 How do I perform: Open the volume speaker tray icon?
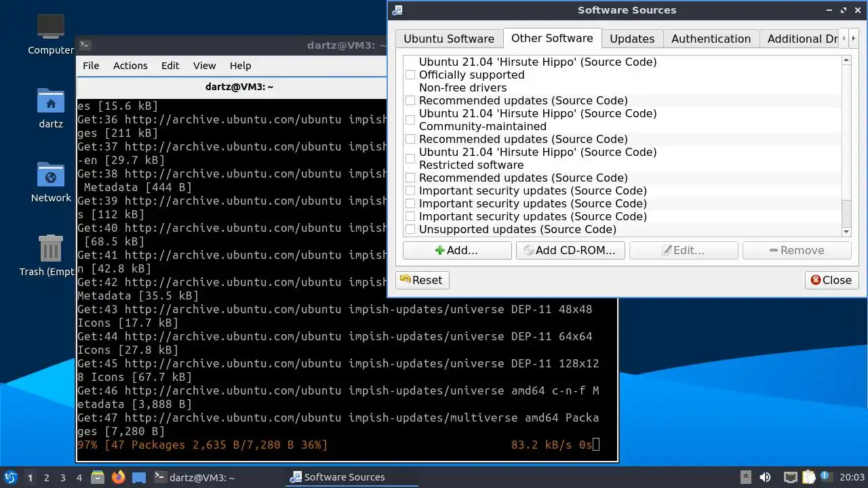point(766,477)
